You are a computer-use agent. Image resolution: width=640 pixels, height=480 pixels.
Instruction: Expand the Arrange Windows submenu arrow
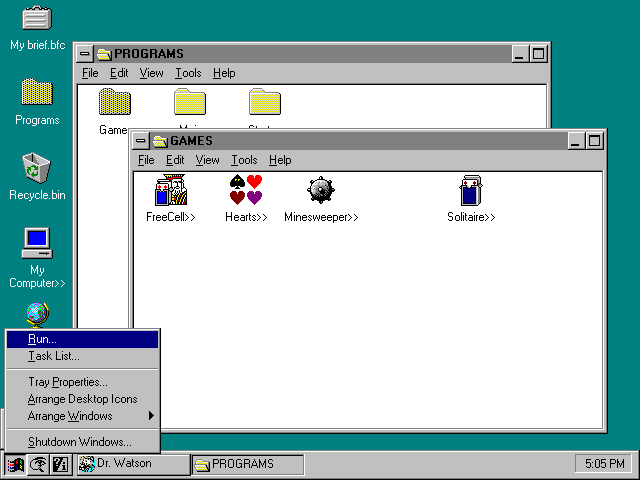coord(151,416)
